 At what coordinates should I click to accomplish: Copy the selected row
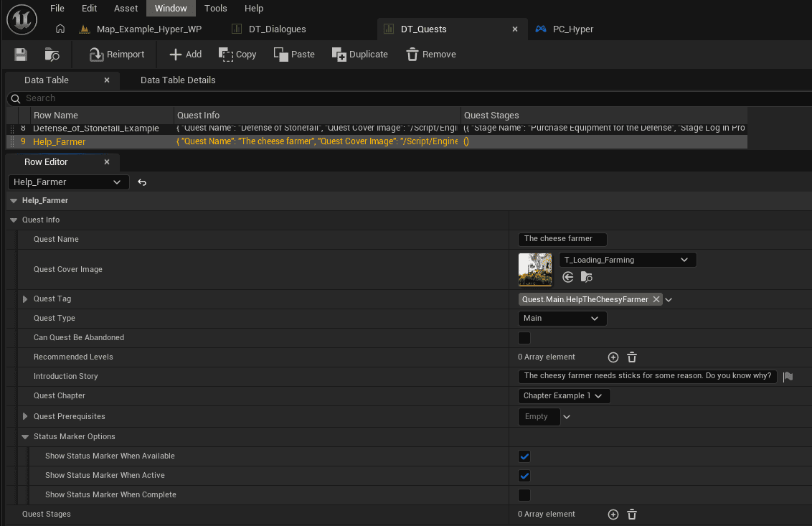[x=237, y=55]
